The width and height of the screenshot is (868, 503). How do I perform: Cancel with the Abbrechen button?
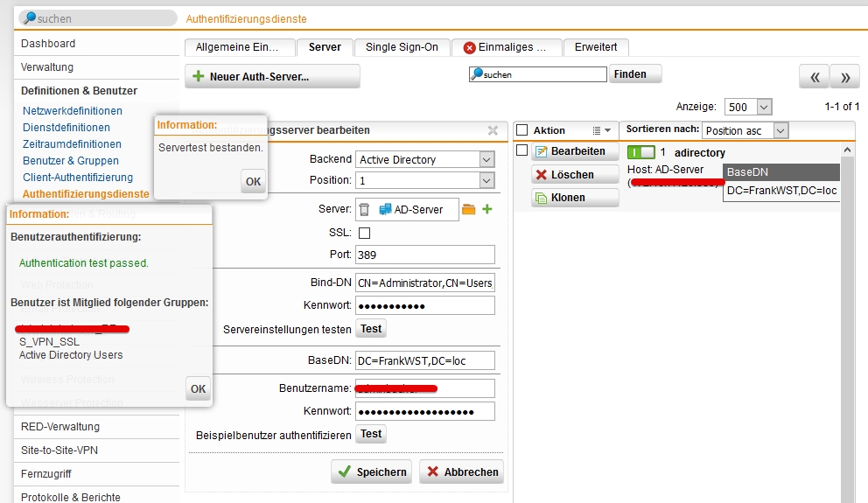click(462, 472)
